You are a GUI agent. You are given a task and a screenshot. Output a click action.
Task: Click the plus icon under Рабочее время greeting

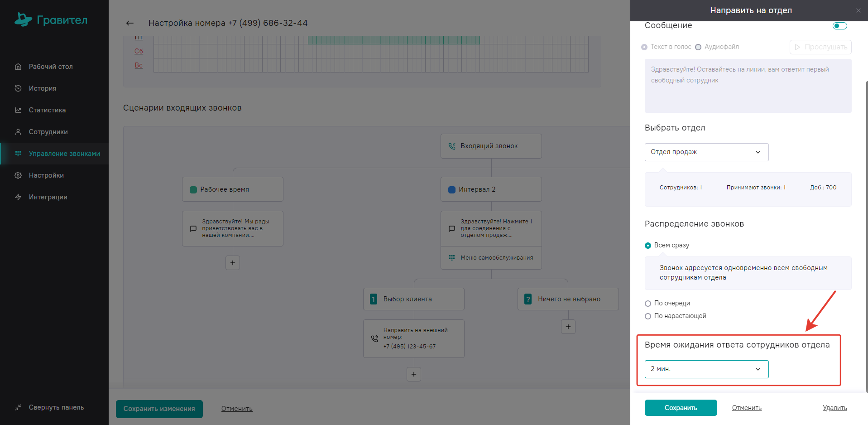click(x=233, y=263)
